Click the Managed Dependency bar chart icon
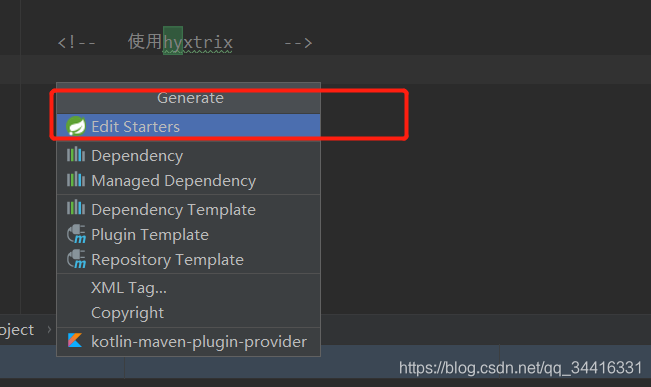 tap(76, 179)
